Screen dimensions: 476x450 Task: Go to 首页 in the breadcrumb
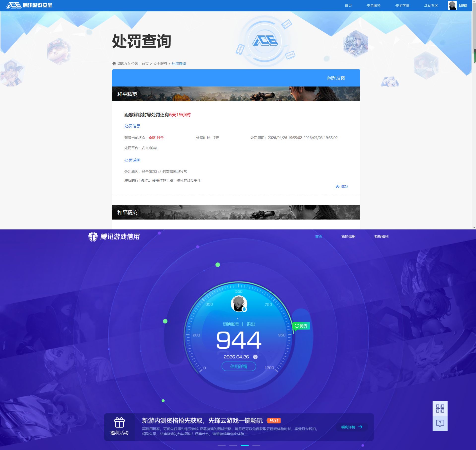pos(145,64)
